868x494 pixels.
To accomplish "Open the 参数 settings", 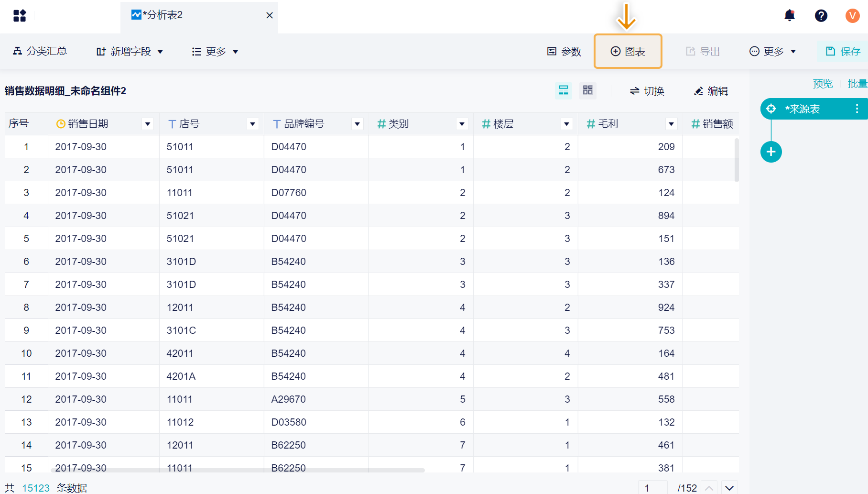I will click(564, 51).
